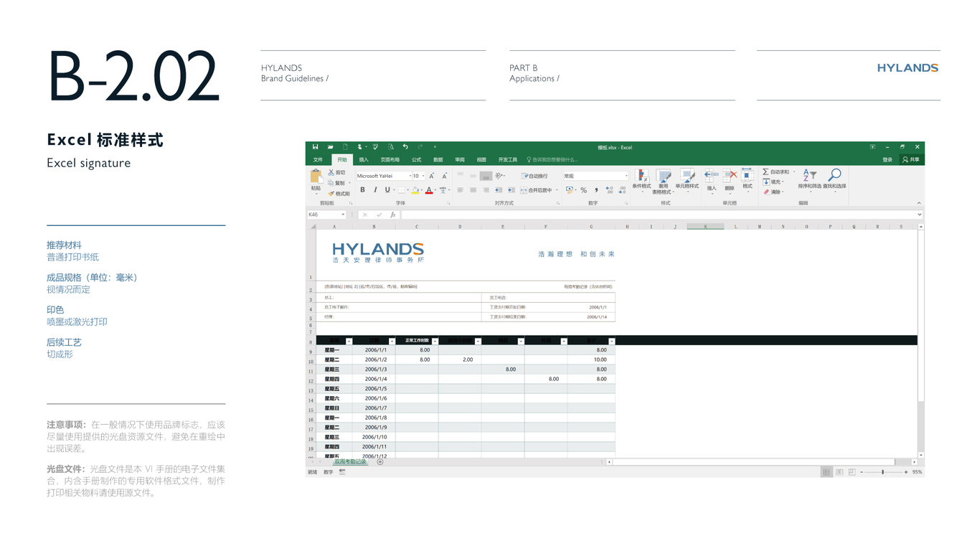Expand the Name Box K46 dropdown
Viewport: 980px width, 551px height.
pyautogui.click(x=343, y=215)
